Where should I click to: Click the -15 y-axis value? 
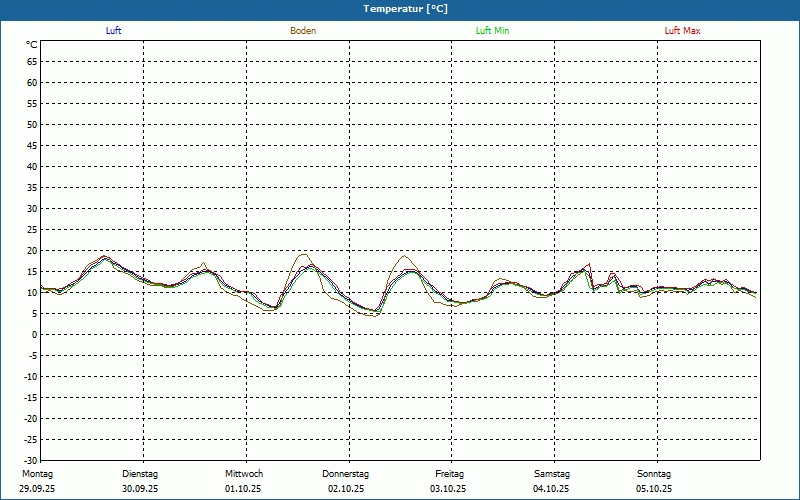(x=31, y=397)
